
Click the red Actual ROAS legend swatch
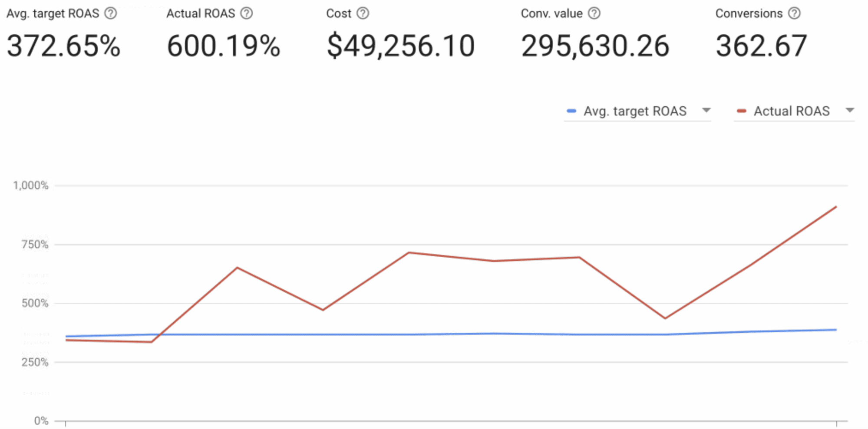[x=742, y=111]
